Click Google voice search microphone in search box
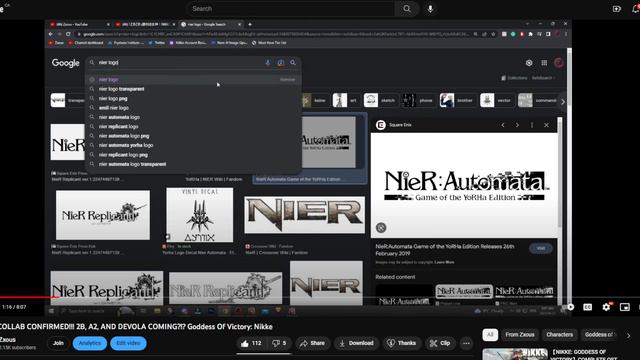Screen dimensions: 640x360 click(x=268, y=62)
